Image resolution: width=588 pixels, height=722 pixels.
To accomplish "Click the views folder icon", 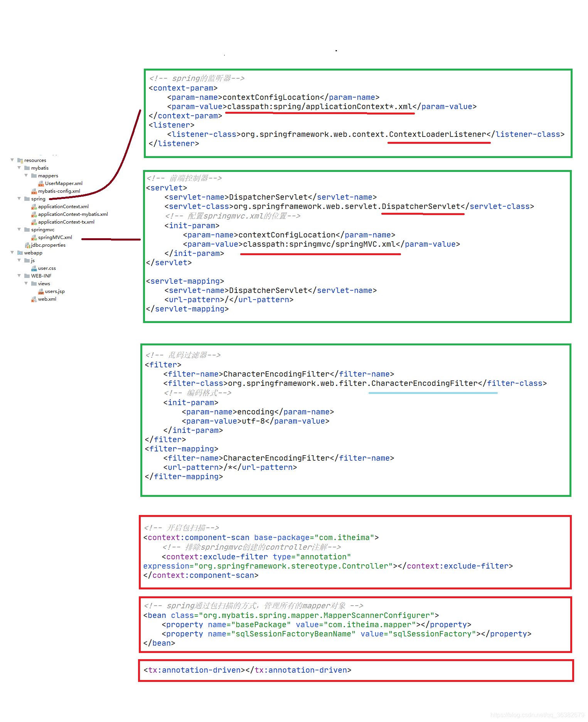I will [34, 284].
